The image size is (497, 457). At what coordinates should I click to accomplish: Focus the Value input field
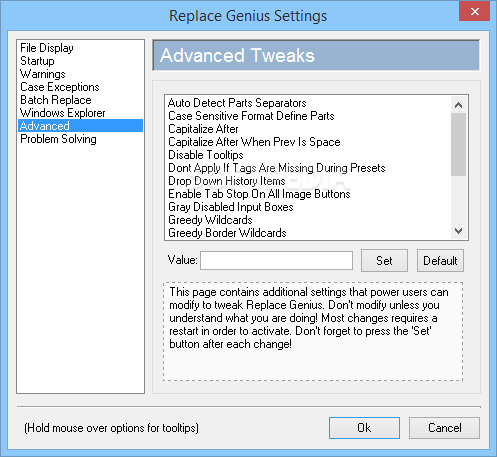click(276, 260)
